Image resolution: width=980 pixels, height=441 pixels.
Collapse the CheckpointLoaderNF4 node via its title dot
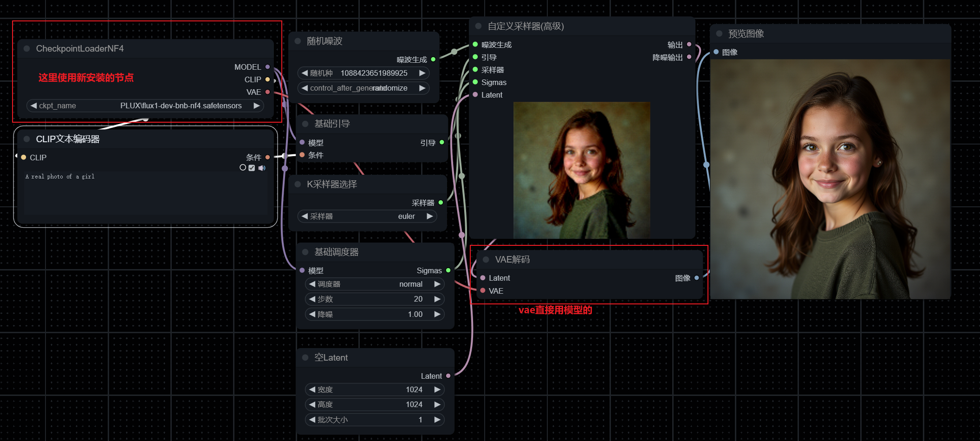pyautogui.click(x=27, y=49)
